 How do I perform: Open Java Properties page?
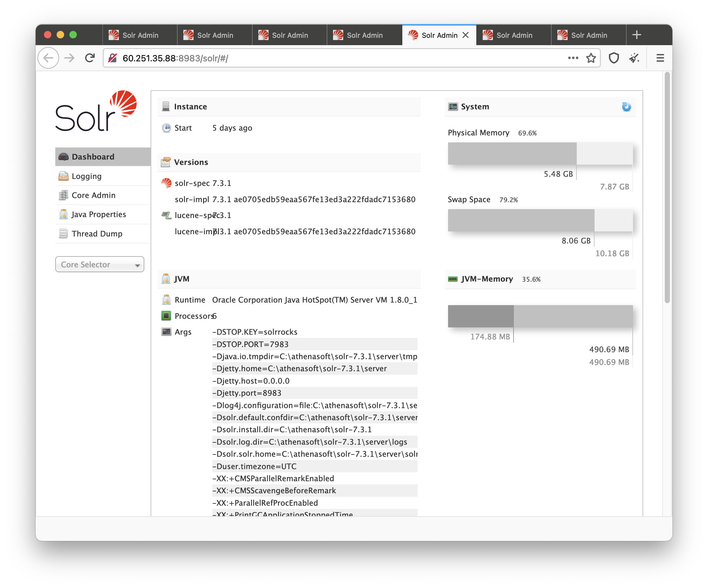tap(103, 215)
